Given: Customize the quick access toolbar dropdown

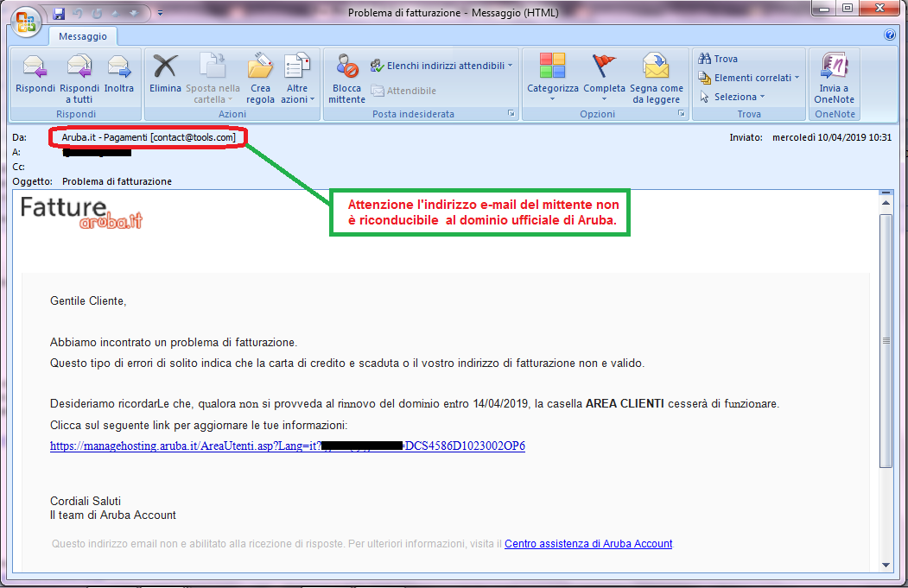Looking at the screenshot, I should point(161,13).
